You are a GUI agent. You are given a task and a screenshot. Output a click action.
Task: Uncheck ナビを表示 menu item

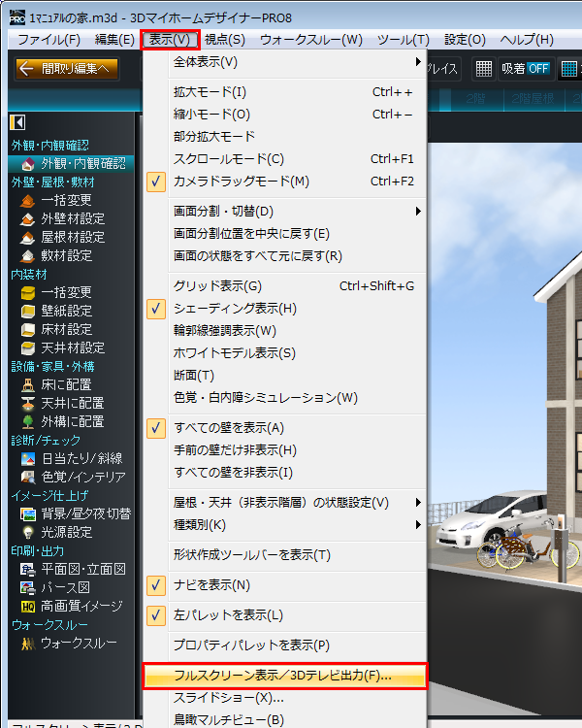pos(210,584)
